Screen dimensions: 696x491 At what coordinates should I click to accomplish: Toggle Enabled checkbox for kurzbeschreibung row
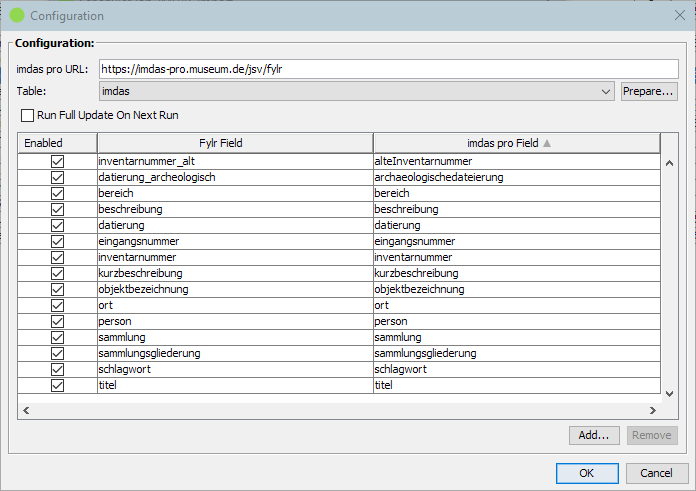(x=57, y=273)
